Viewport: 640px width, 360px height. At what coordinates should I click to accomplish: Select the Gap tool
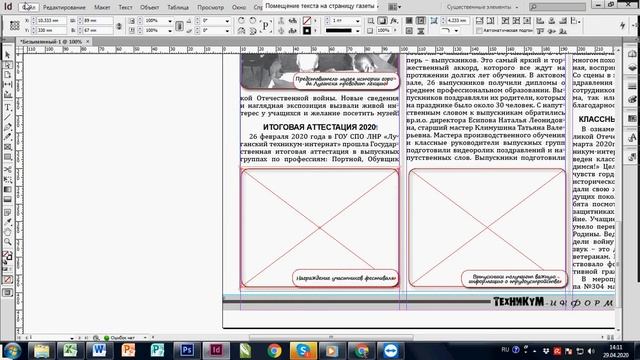8,84
